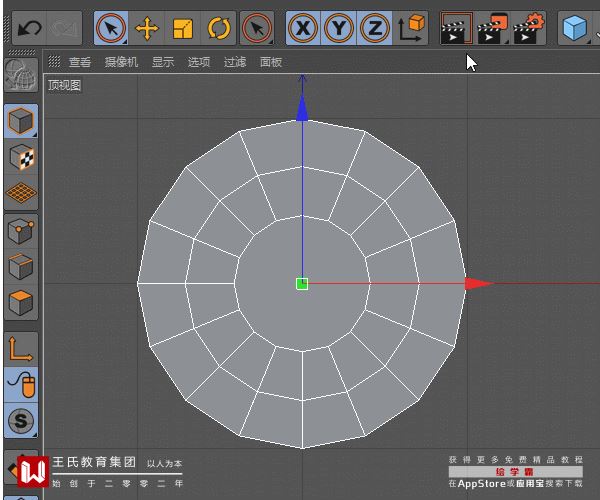Render the active view
Screen dimensions: 600x500
(456, 28)
